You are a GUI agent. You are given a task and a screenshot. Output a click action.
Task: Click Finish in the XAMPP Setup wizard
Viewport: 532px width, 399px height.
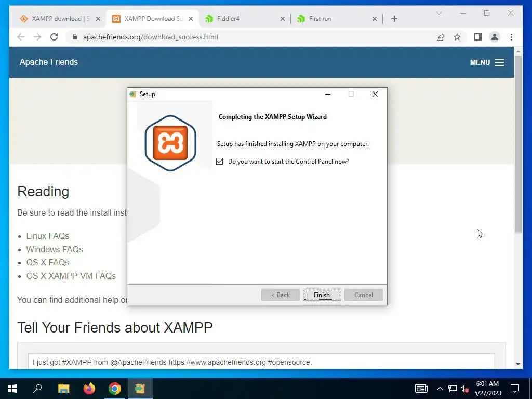322,295
